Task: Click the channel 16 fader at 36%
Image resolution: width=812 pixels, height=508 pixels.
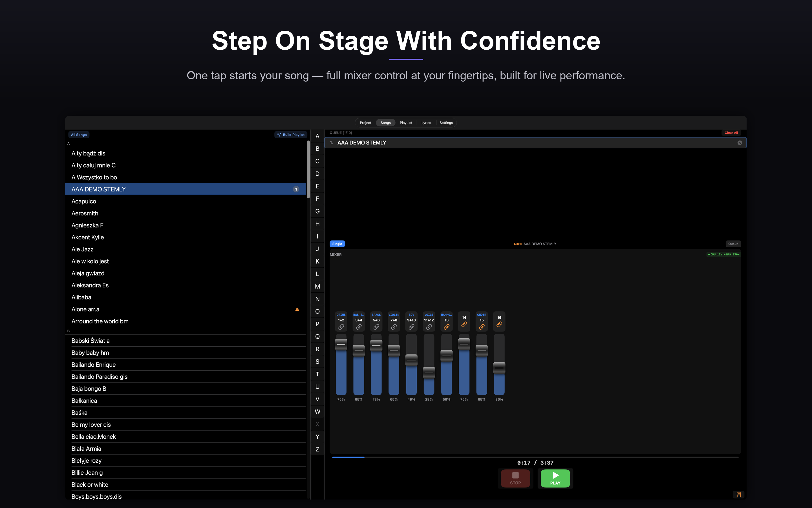Action: [x=499, y=364]
